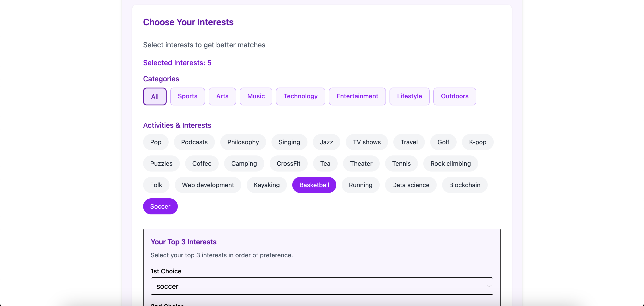Select the Coffee interest chip
This screenshot has width=644, height=306.
pos(201,163)
